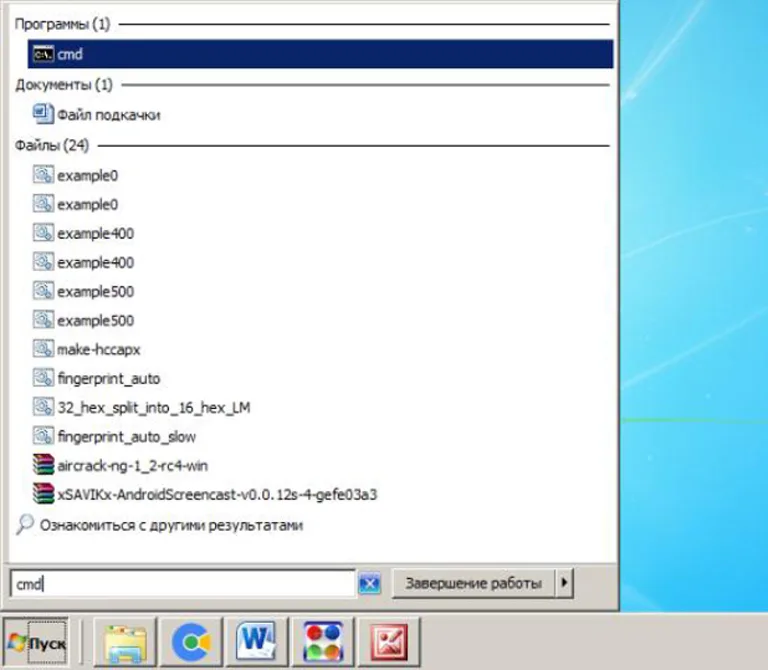Click the Документы (1) group header
The height and width of the screenshot is (670, 768).
click(x=64, y=85)
